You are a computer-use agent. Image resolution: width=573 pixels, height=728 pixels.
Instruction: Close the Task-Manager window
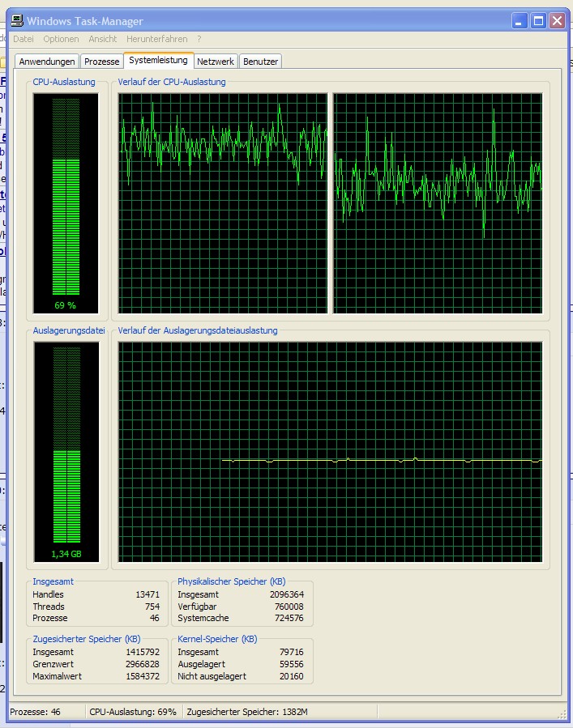pyautogui.click(x=557, y=20)
